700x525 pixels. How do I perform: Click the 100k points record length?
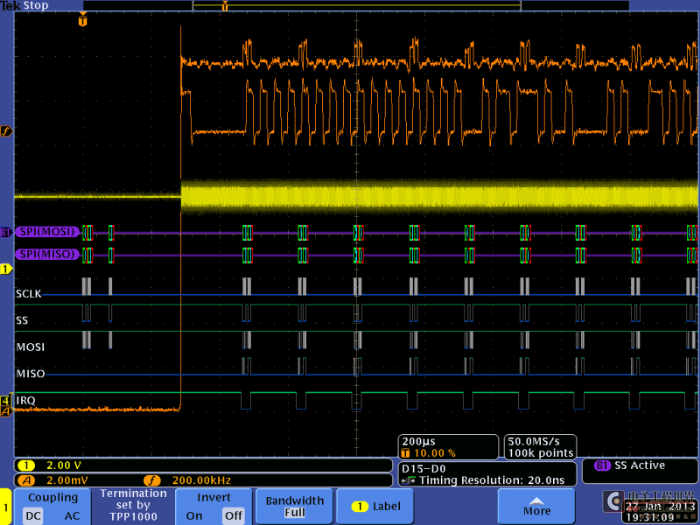541,453
